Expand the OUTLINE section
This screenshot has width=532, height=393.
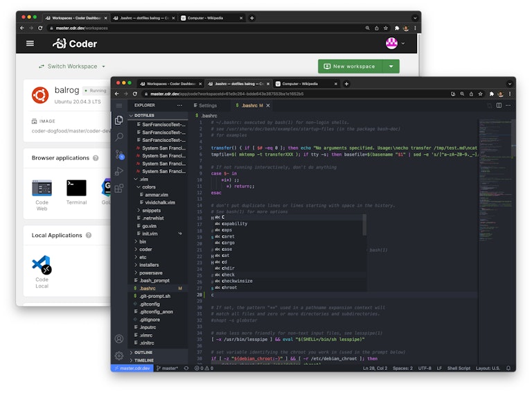pyautogui.click(x=158, y=353)
